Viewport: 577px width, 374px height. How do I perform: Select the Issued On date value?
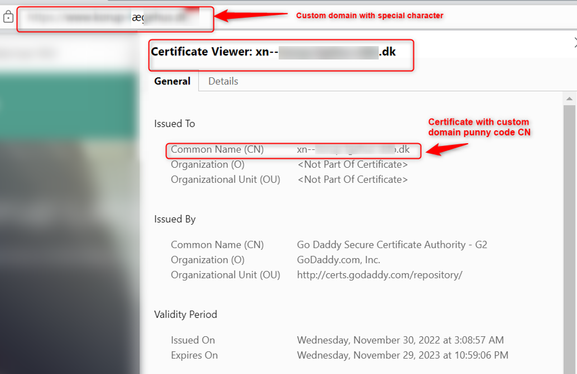pos(400,340)
